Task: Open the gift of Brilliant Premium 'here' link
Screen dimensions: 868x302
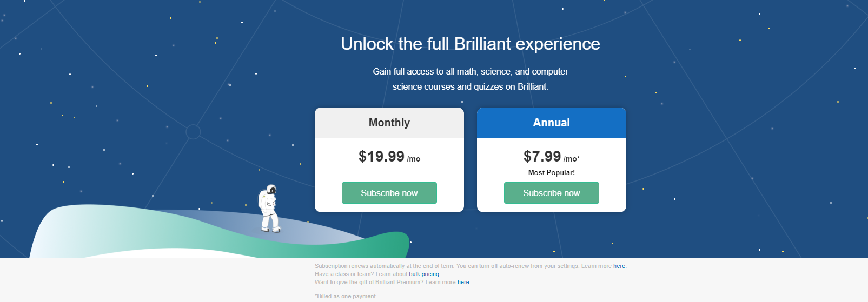Action: (463, 282)
